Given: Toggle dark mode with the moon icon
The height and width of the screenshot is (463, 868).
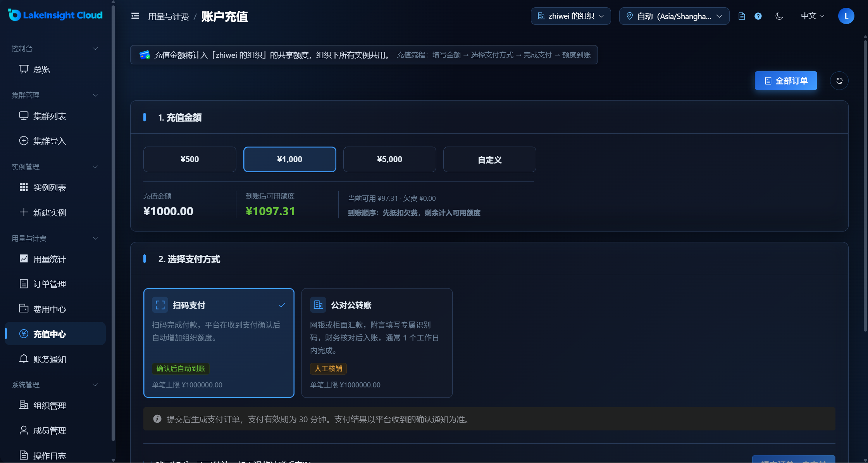Looking at the screenshot, I should click(x=779, y=16).
